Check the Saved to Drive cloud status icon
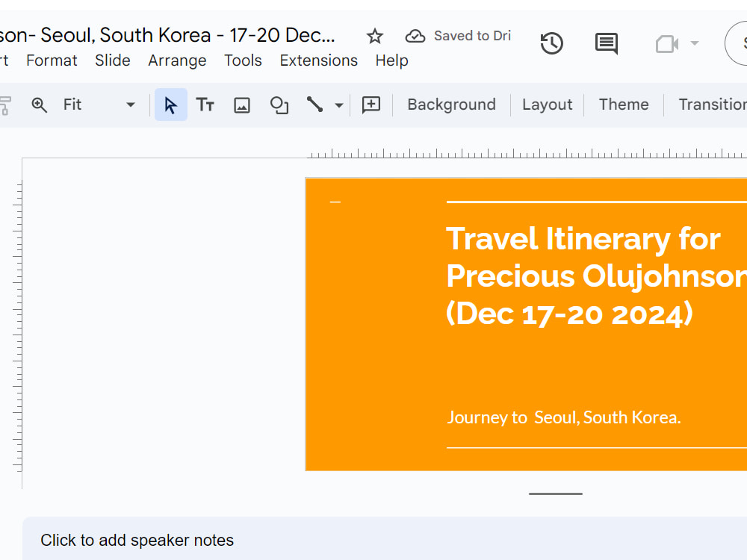 pos(415,36)
